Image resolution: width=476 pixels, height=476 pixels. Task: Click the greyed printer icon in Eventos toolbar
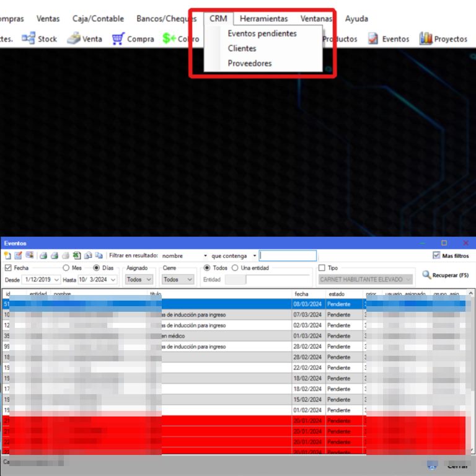pyautogui.click(x=65, y=255)
